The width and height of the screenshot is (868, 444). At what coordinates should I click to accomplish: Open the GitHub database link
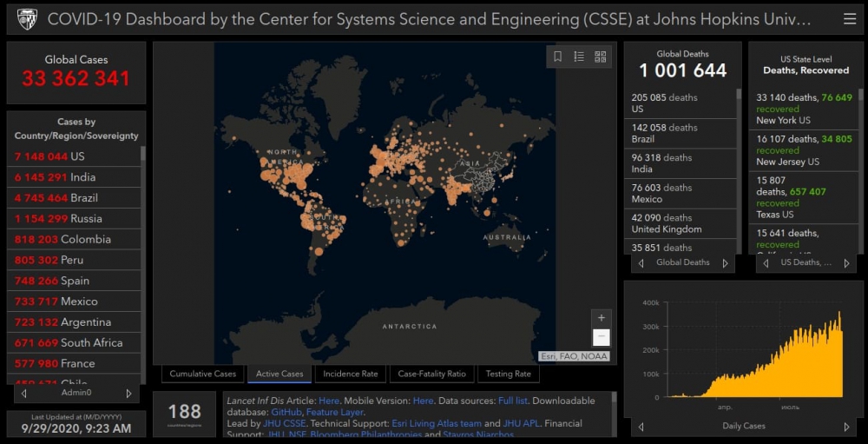[x=286, y=412]
